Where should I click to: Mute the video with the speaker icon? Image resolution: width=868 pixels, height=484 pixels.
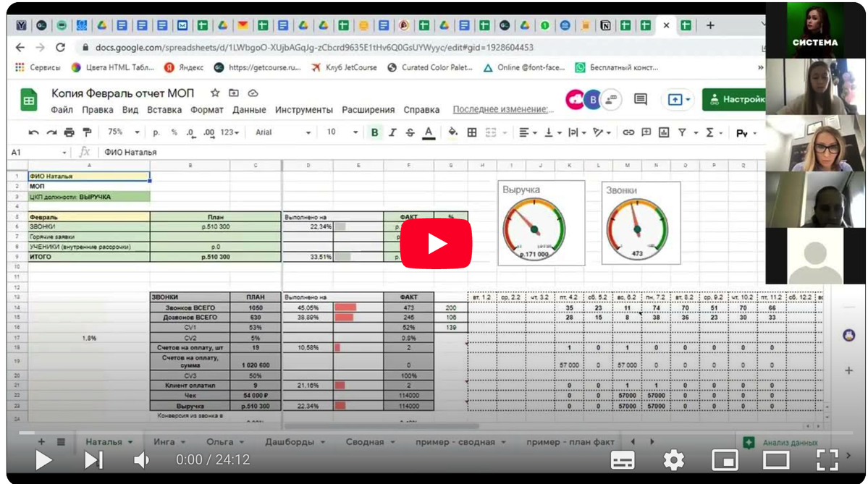click(x=142, y=459)
